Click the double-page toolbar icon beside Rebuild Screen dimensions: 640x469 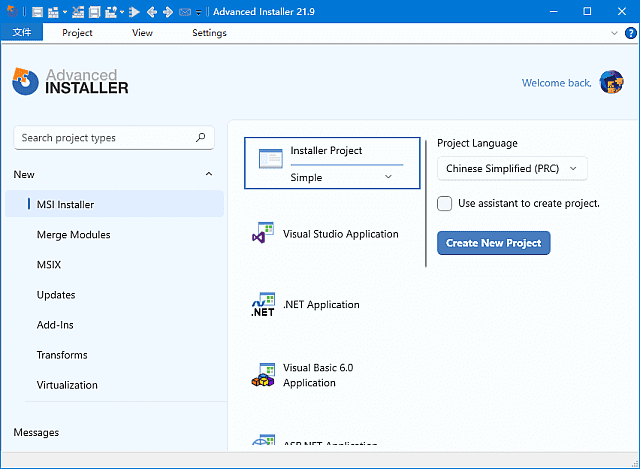point(94,12)
